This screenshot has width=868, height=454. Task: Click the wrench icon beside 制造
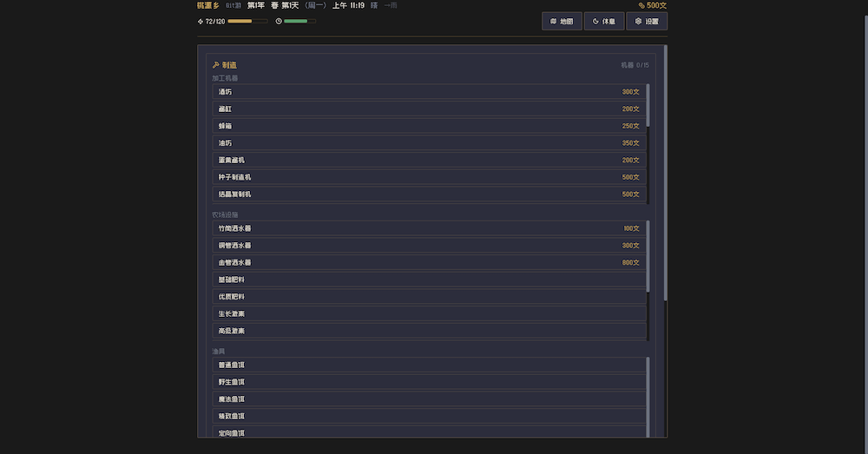215,65
